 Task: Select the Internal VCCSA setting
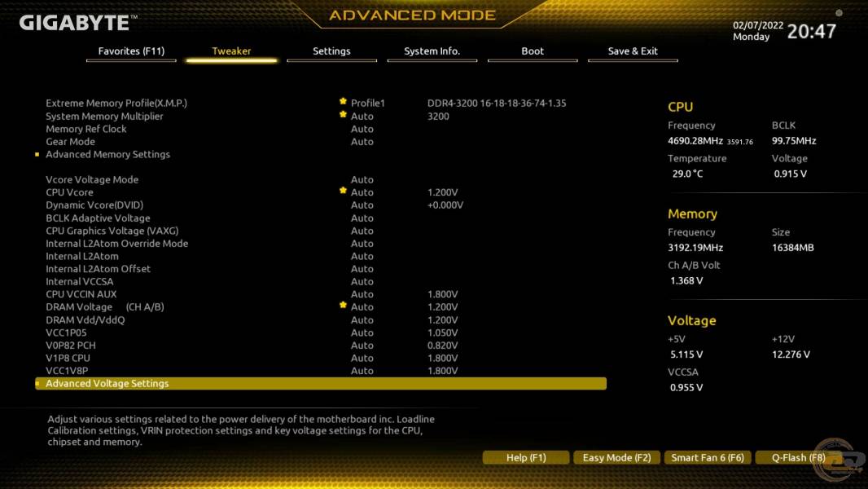79,282
